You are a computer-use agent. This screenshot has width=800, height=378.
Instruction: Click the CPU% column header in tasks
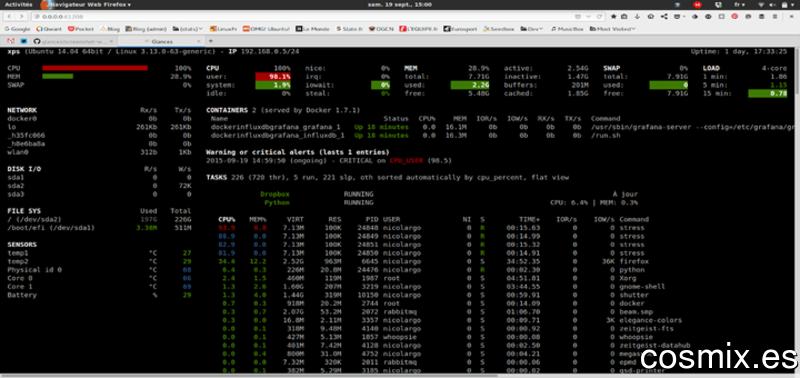tap(227, 219)
